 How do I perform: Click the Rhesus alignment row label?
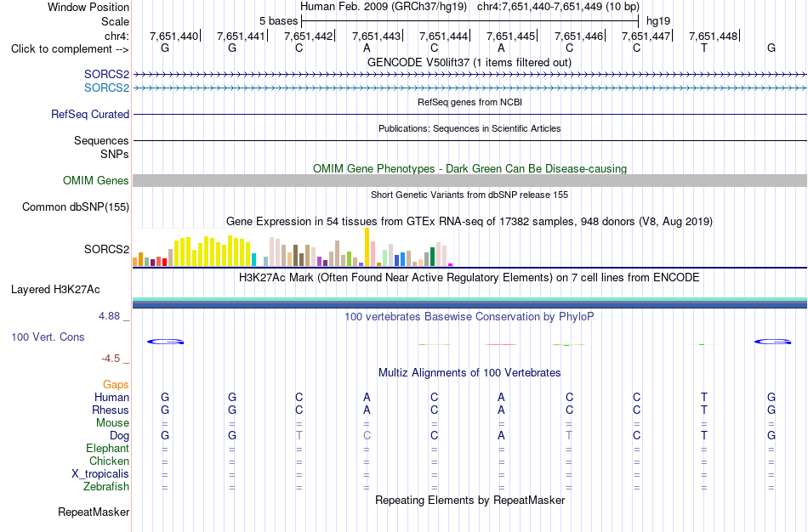point(111,410)
